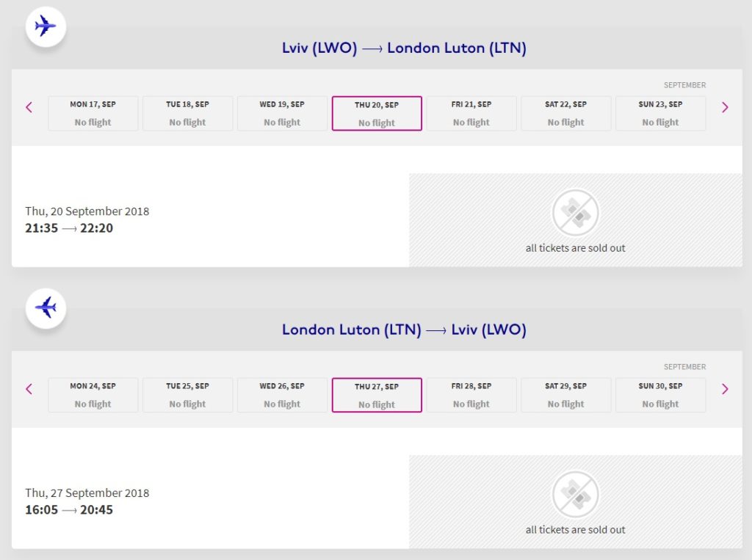This screenshot has width=752, height=560.
Task: Click sold out ticket icon for outbound flight
Action: click(x=576, y=213)
